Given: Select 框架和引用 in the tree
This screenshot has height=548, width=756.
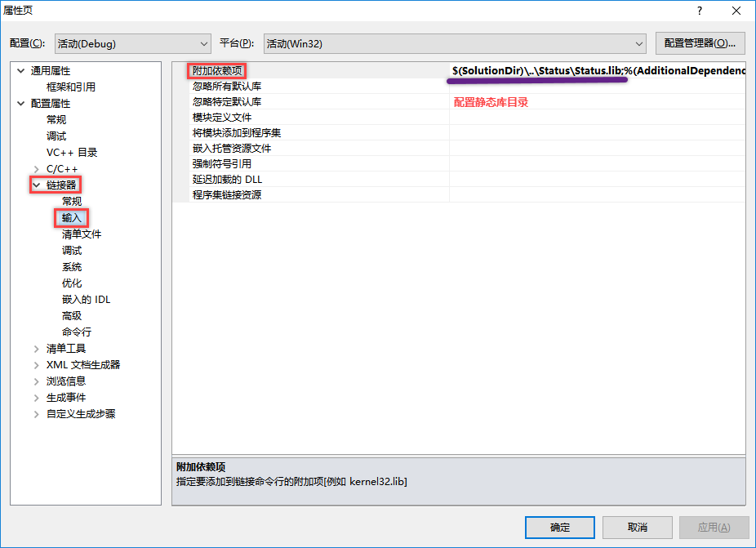Looking at the screenshot, I should coord(71,87).
